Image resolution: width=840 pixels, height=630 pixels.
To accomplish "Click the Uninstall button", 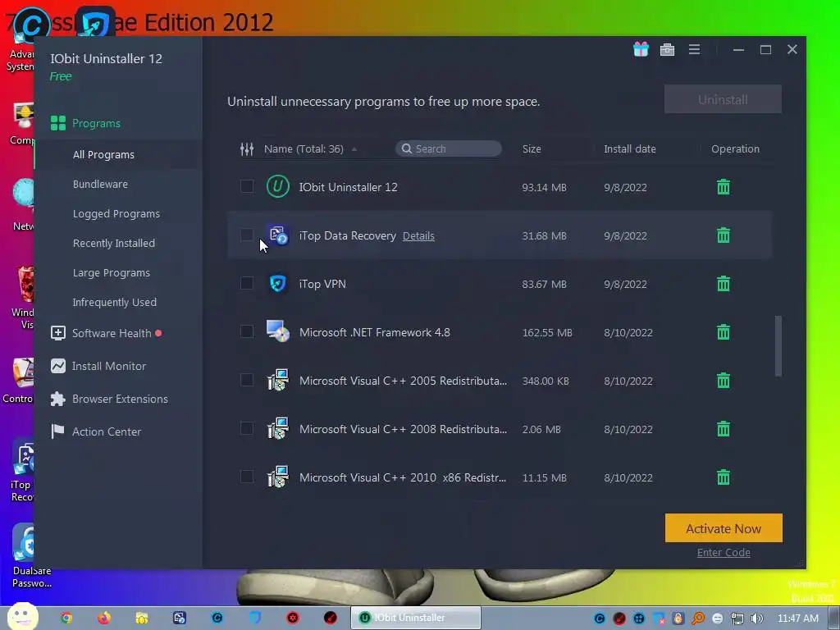I will 723,99.
